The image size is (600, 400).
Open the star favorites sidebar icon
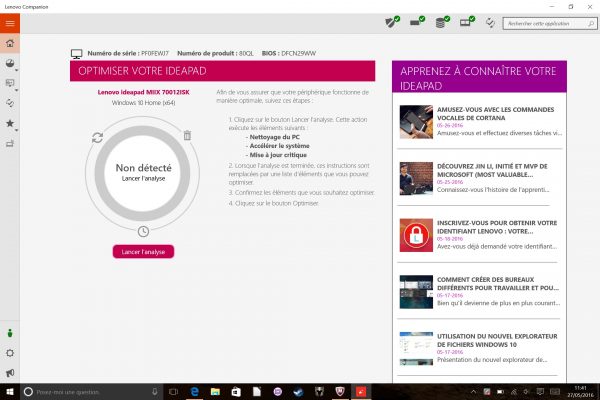(10, 123)
